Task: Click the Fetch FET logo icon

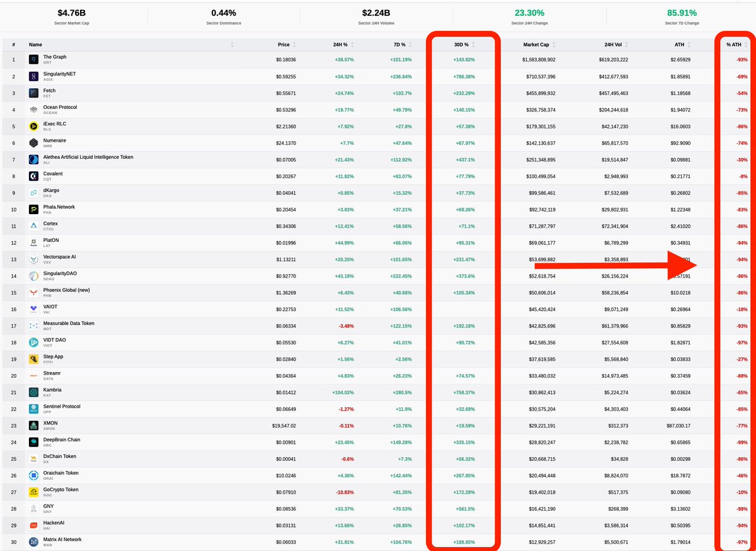Action: click(33, 93)
